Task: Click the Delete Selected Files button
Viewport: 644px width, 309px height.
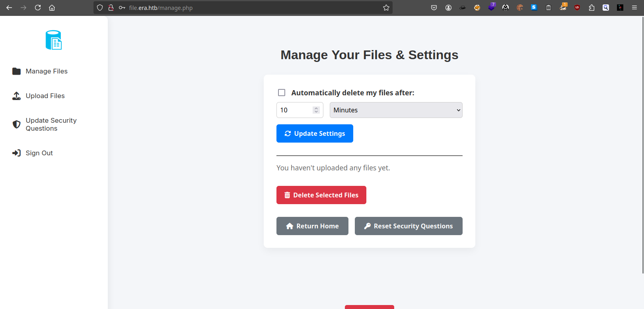Action: (x=321, y=195)
